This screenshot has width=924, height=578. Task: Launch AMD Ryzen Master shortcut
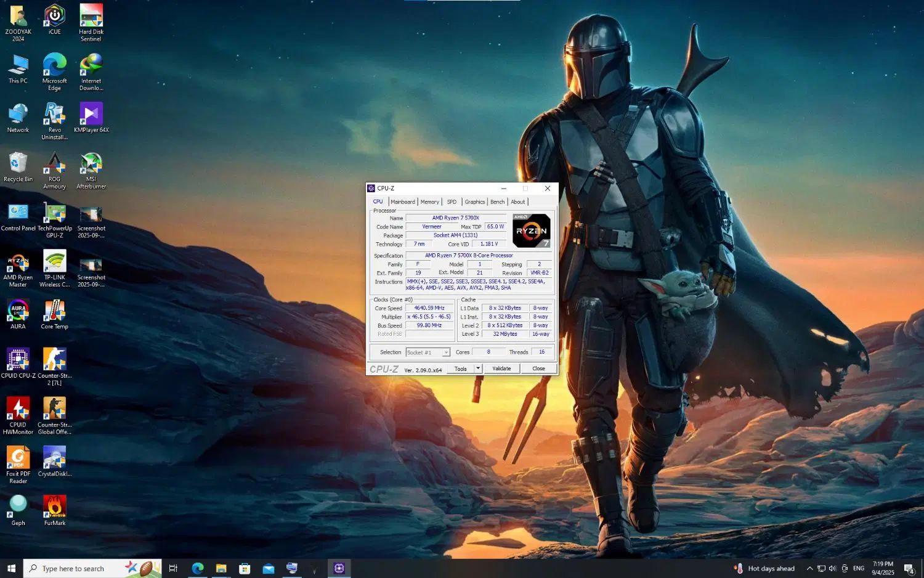[x=18, y=270]
